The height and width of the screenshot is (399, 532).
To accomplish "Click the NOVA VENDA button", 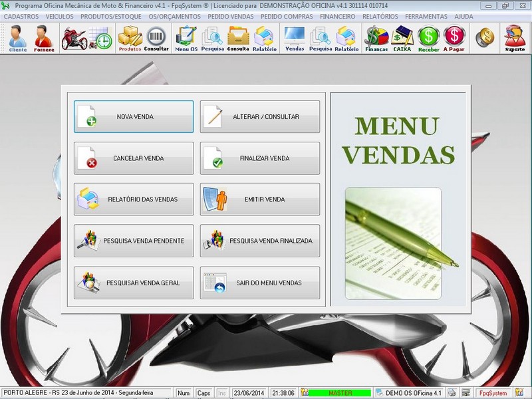I will (x=133, y=116).
